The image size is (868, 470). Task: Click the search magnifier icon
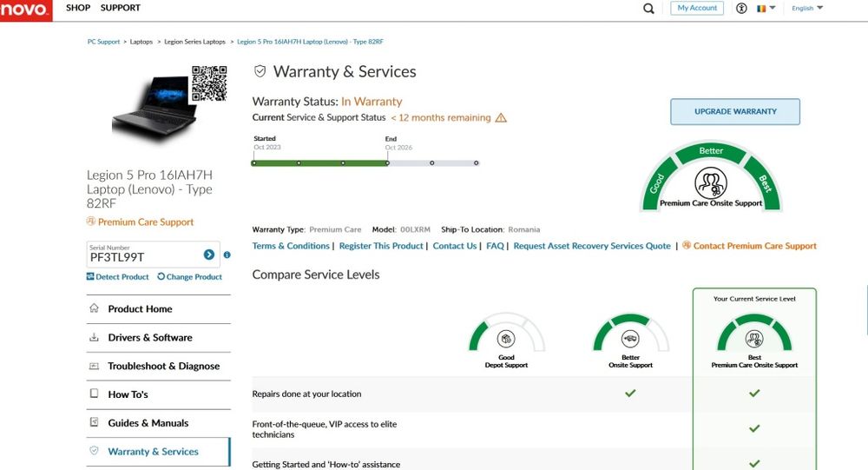(649, 9)
